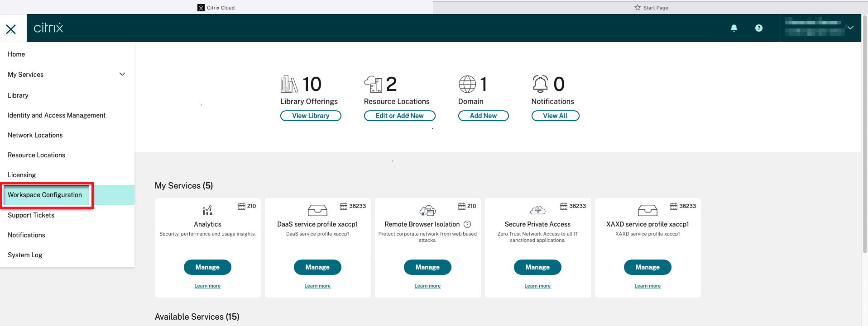Click the Domain globe icon

[467, 84]
